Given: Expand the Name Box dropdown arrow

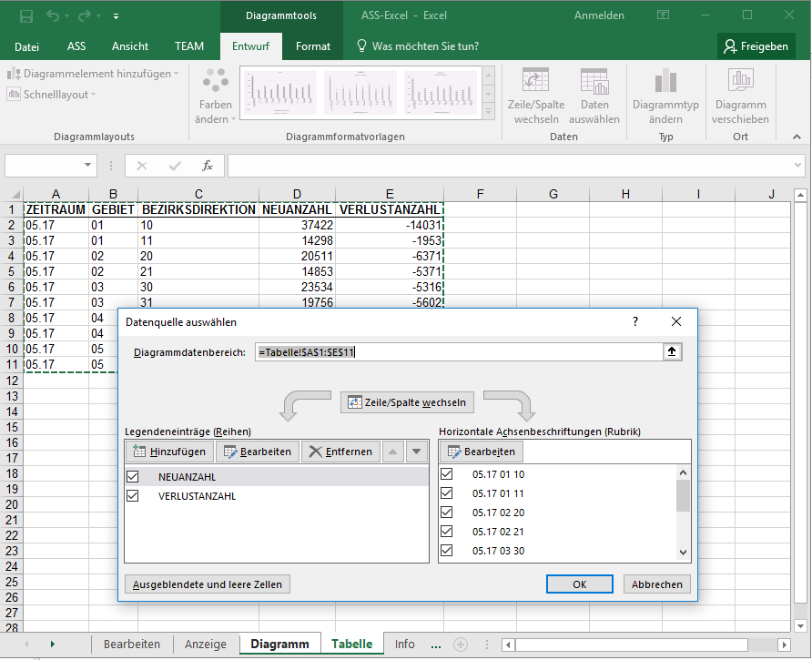Looking at the screenshot, I should click(x=88, y=166).
